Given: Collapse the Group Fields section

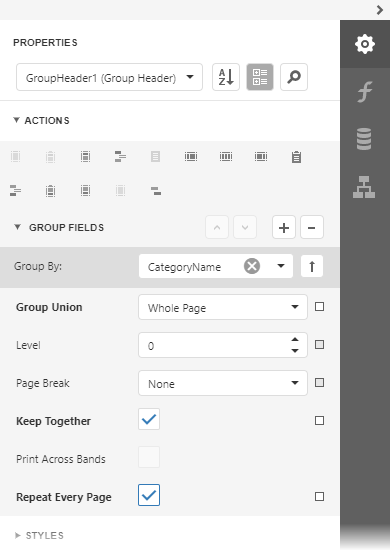Looking at the screenshot, I should coord(17,227).
